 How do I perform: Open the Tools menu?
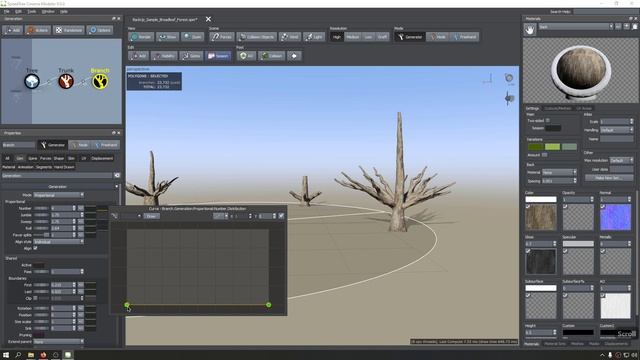click(x=31, y=11)
